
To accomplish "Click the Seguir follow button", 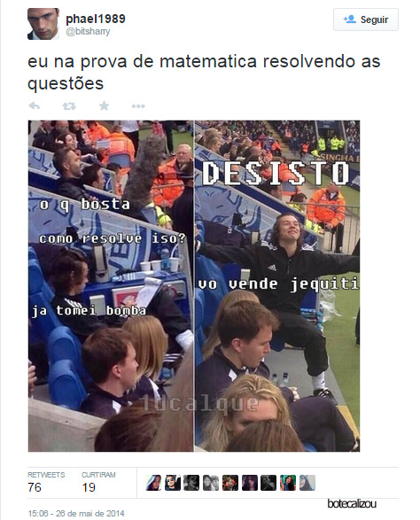I will 366,19.
